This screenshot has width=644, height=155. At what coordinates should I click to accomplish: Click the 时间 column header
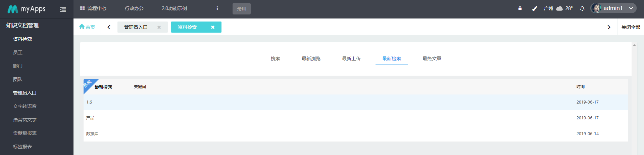[581, 87]
